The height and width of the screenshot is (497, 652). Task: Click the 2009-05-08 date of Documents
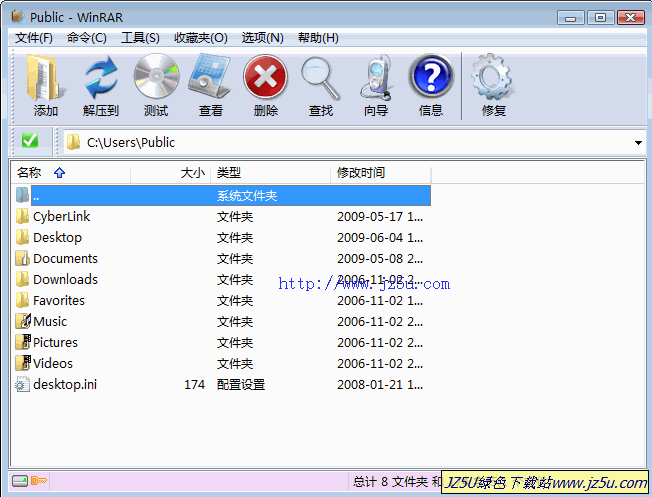[x=380, y=258]
